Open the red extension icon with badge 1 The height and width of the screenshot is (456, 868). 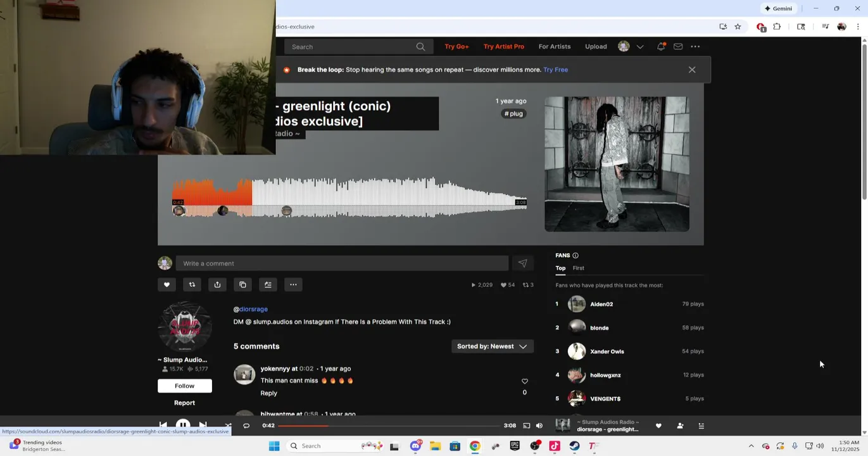point(761,27)
